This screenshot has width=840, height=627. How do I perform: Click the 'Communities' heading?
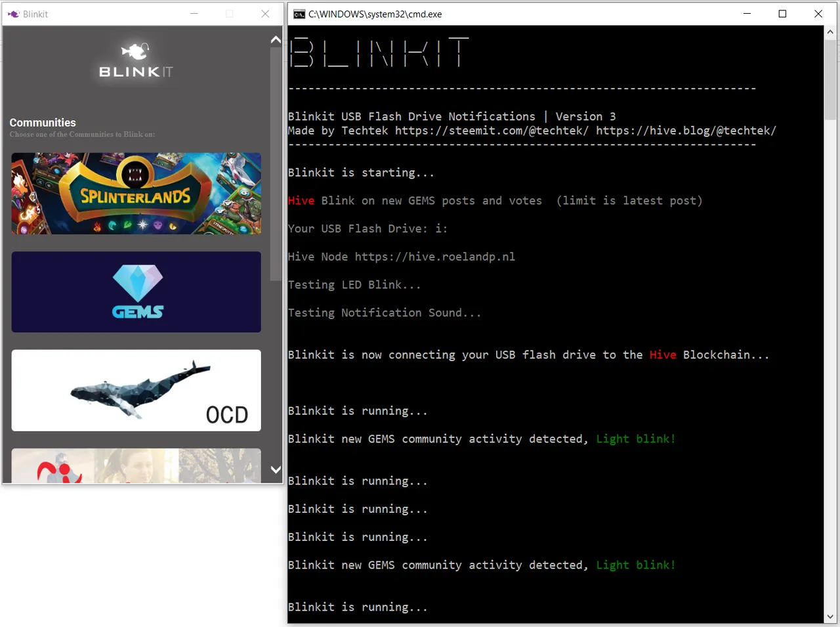tap(43, 123)
